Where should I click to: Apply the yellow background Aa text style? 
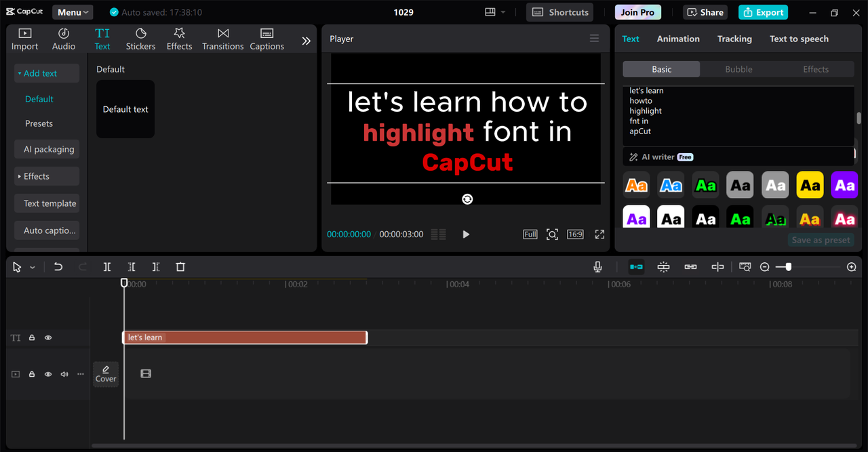pos(810,185)
